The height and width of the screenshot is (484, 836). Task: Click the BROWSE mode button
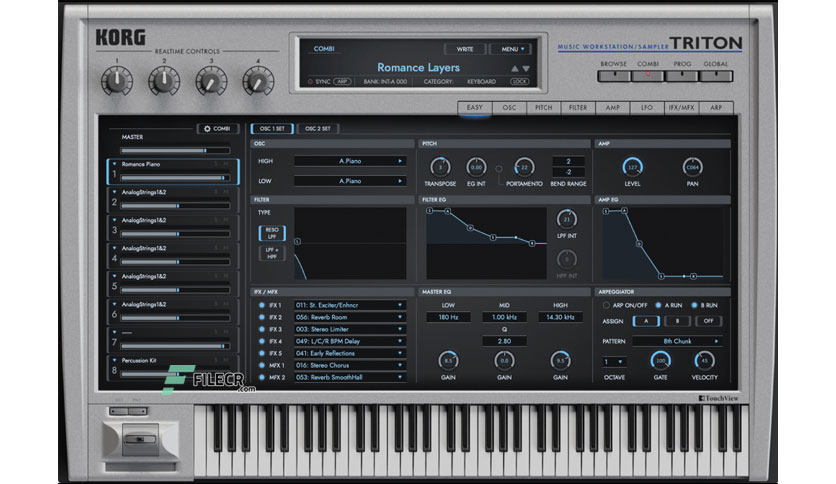click(x=614, y=76)
